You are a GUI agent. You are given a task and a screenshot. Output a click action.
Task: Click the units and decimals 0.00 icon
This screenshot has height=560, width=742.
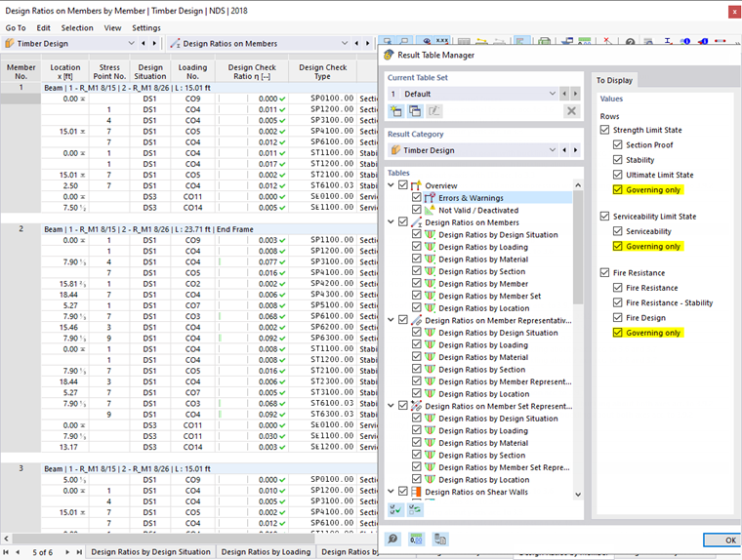click(416, 539)
